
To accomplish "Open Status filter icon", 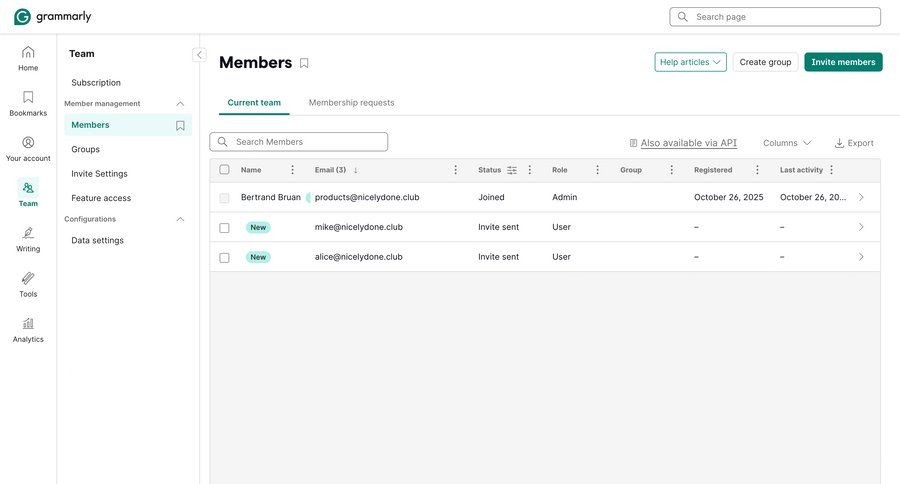I will point(512,170).
